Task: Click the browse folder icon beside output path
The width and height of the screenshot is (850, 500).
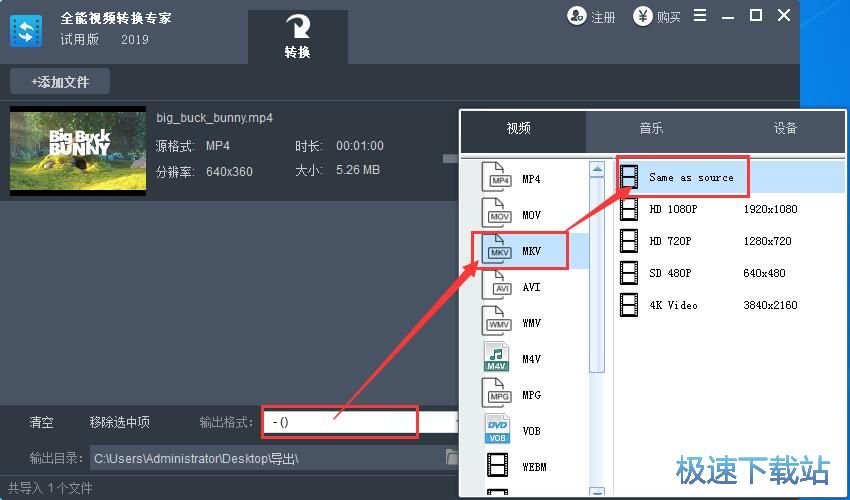Action: [452, 457]
